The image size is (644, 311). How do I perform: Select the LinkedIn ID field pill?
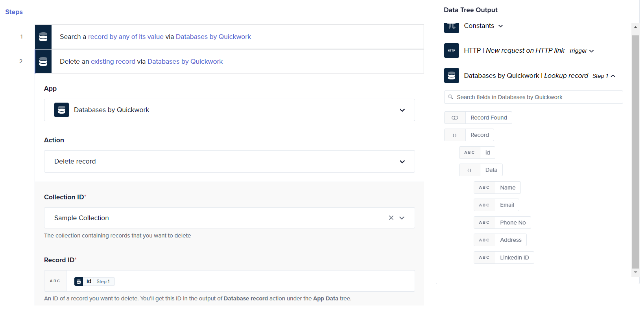(x=504, y=258)
